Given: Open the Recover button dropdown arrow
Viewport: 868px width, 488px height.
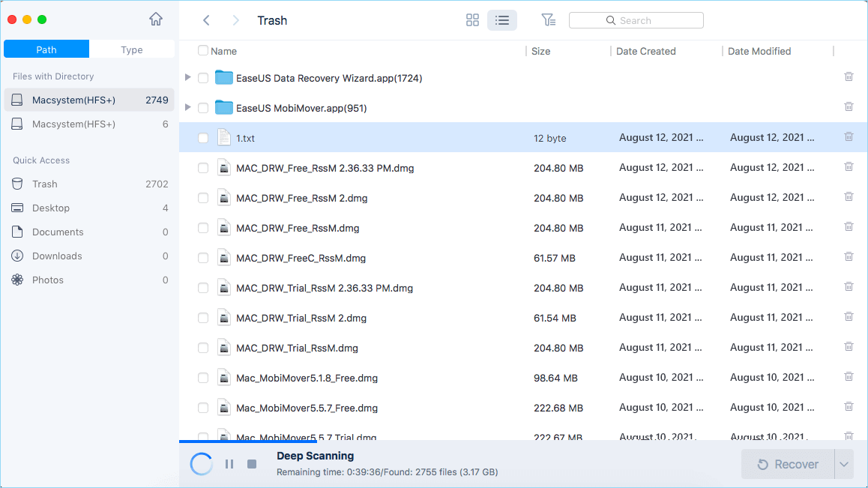Looking at the screenshot, I should 844,465.
